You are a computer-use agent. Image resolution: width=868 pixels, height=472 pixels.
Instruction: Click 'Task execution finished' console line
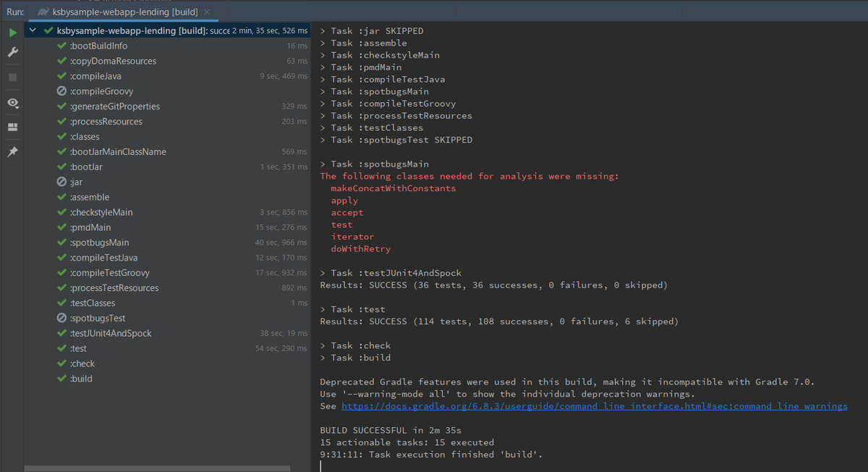(431, 455)
